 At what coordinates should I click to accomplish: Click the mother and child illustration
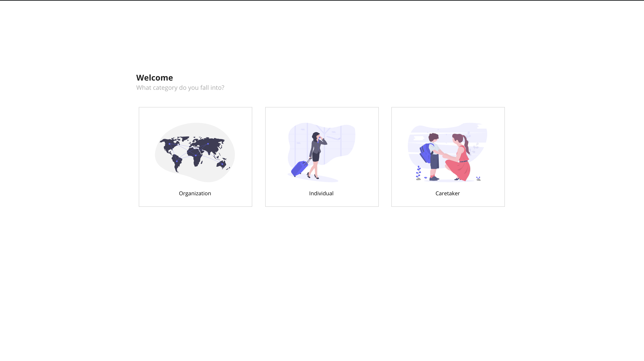tap(447, 152)
